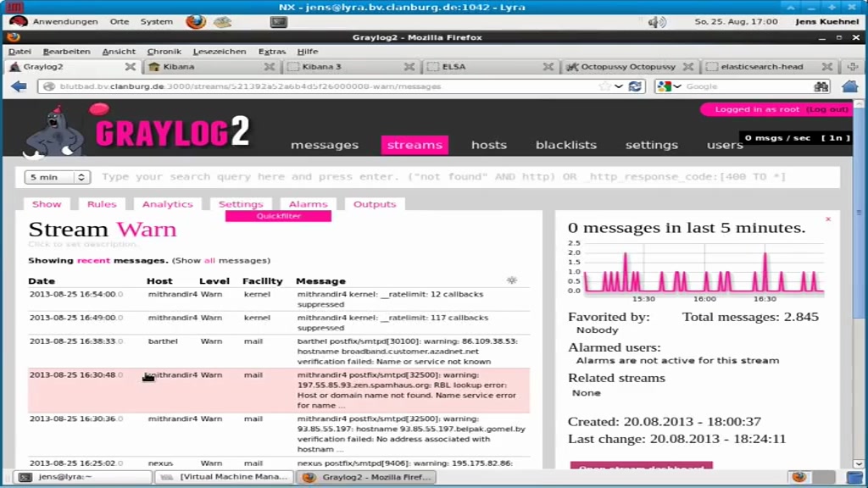Click the page scrollbar down arrow
Image resolution: width=868 pixels, height=488 pixels.
[859, 464]
